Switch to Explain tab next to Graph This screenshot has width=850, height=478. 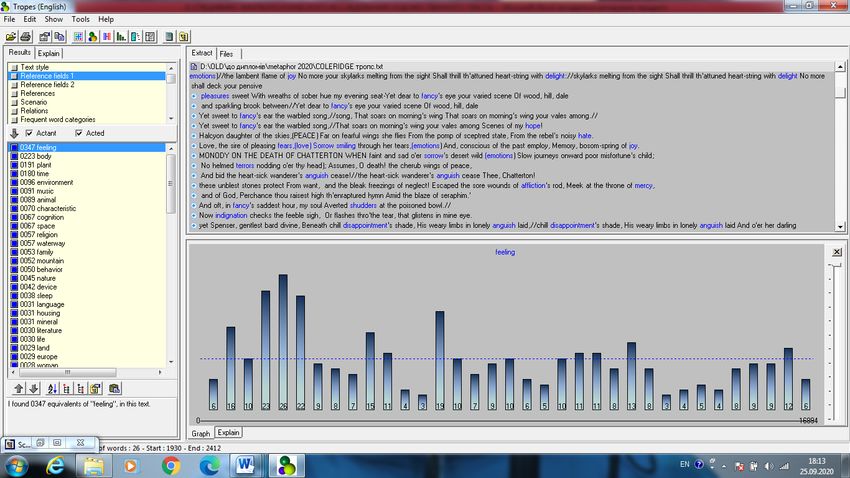[228, 432]
